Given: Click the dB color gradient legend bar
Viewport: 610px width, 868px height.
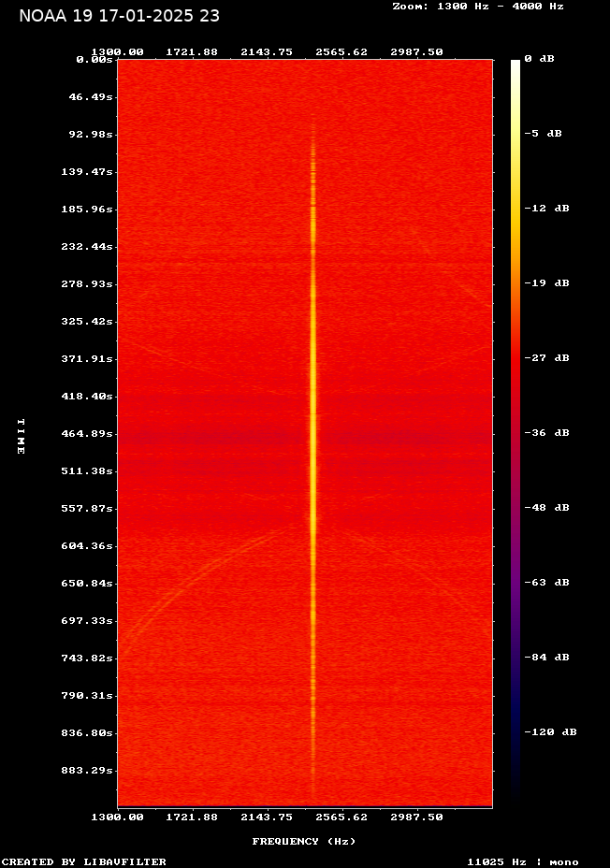Looking at the screenshot, I should coord(516,429).
